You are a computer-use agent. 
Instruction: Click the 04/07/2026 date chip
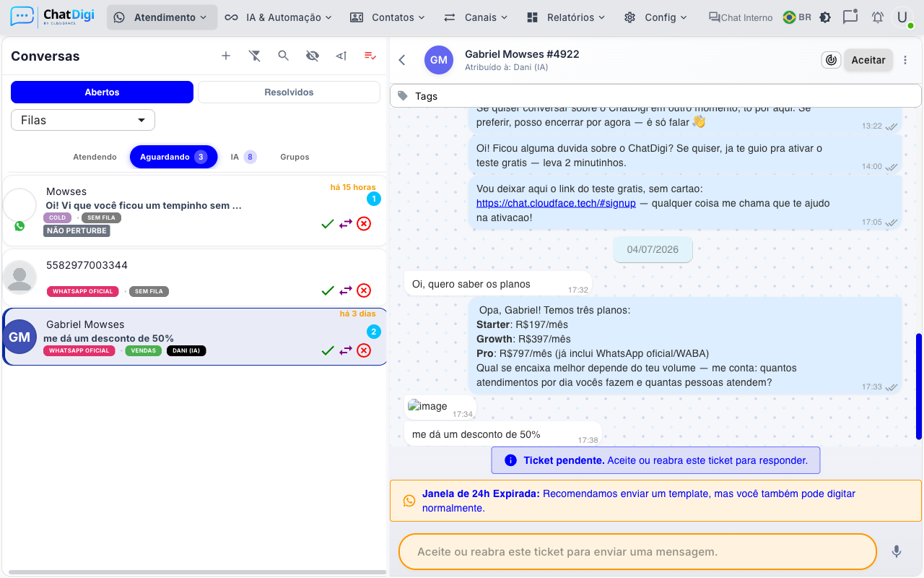(653, 249)
